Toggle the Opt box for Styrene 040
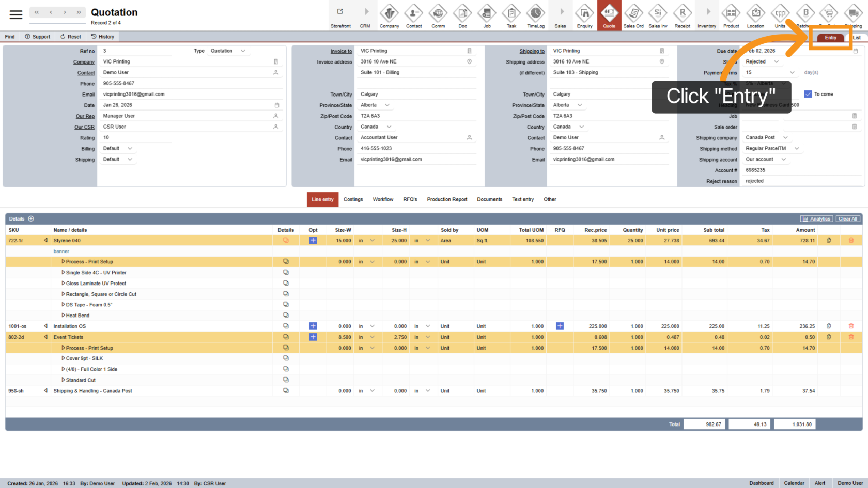 click(313, 241)
